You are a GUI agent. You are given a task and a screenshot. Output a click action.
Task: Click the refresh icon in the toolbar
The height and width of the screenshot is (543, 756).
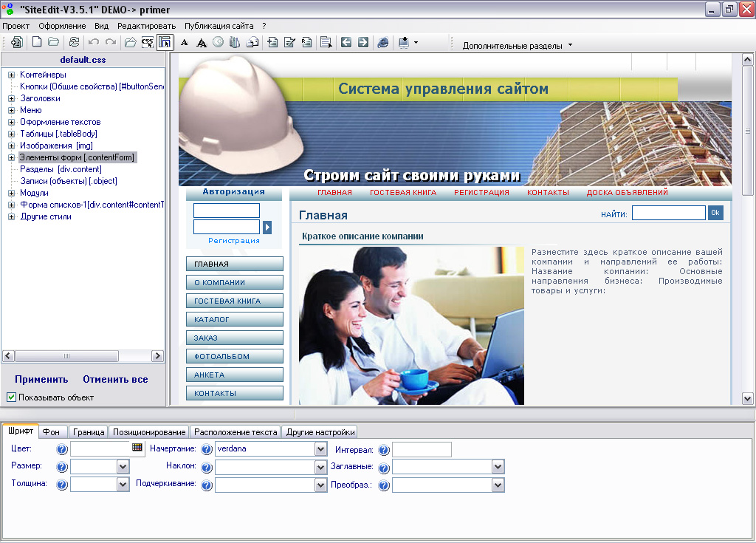(x=73, y=43)
